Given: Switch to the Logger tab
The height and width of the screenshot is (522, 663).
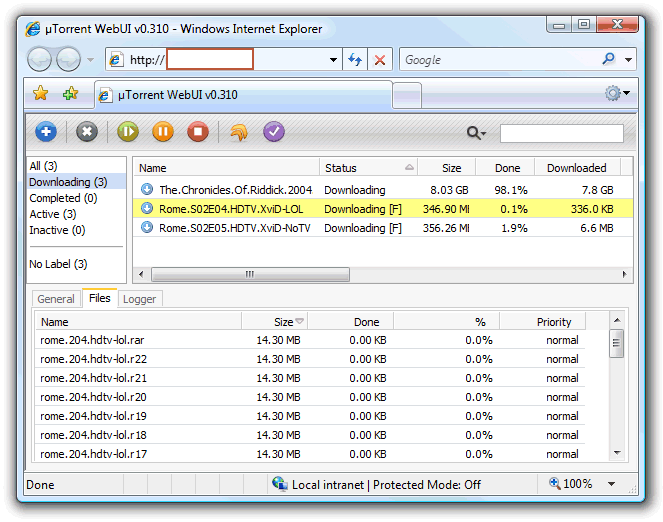Looking at the screenshot, I should 140,299.
